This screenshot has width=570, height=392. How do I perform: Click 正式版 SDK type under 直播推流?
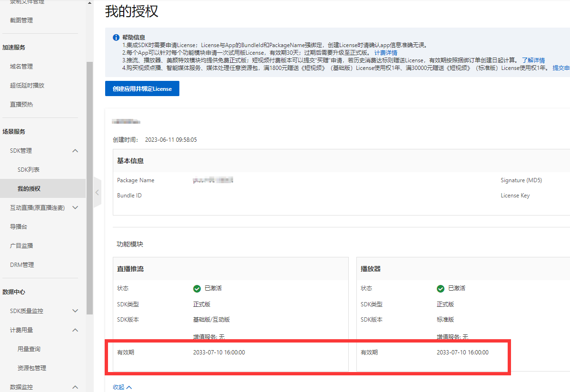(x=202, y=304)
